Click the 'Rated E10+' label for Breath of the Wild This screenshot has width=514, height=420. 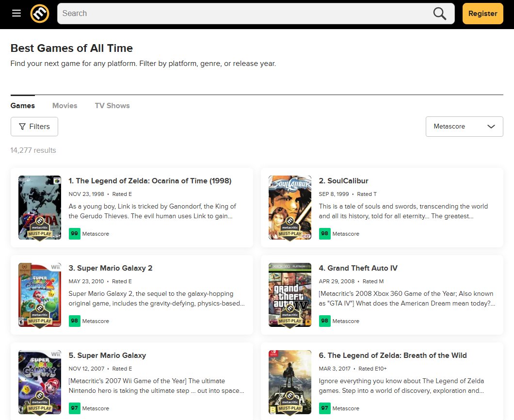[x=373, y=369]
